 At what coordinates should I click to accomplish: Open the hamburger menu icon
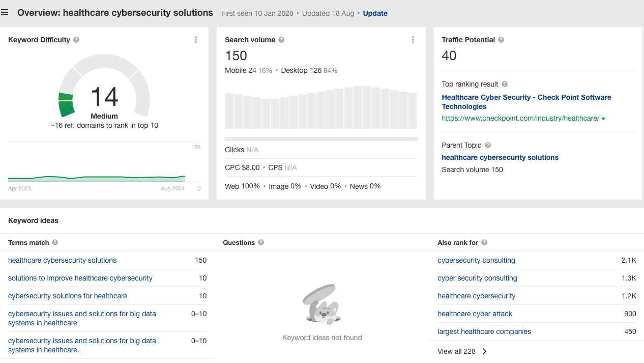pos(5,13)
